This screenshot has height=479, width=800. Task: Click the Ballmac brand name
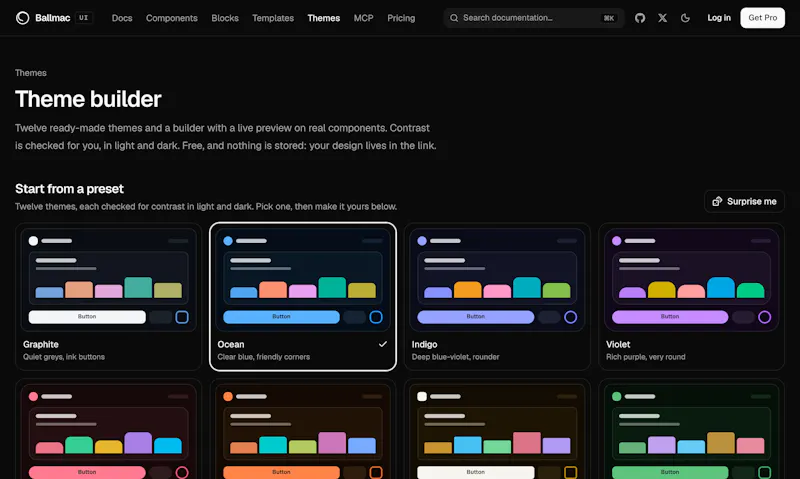pos(53,18)
